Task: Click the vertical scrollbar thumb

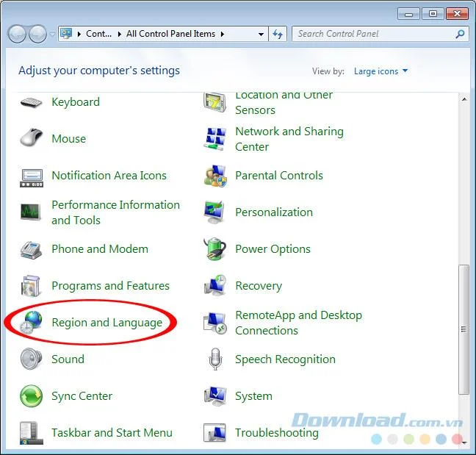Action: tap(464, 329)
